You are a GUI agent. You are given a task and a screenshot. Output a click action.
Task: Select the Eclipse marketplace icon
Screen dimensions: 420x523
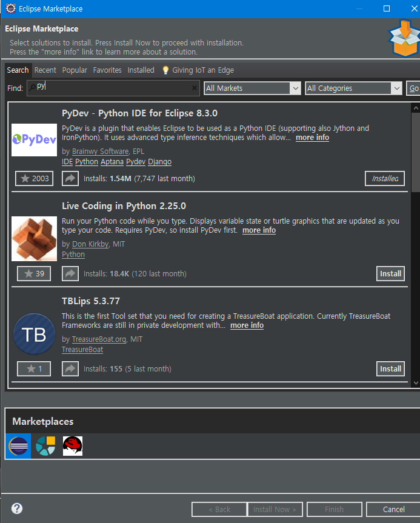tap(18, 446)
